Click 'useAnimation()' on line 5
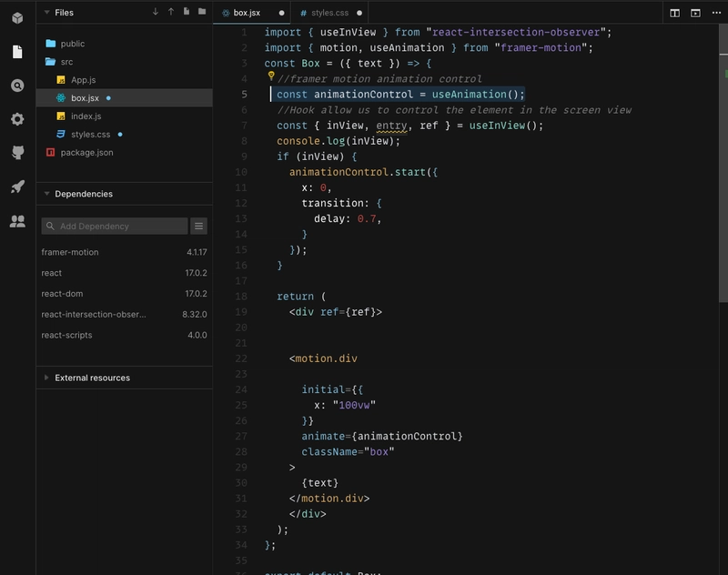This screenshot has width=728, height=575. (x=475, y=95)
